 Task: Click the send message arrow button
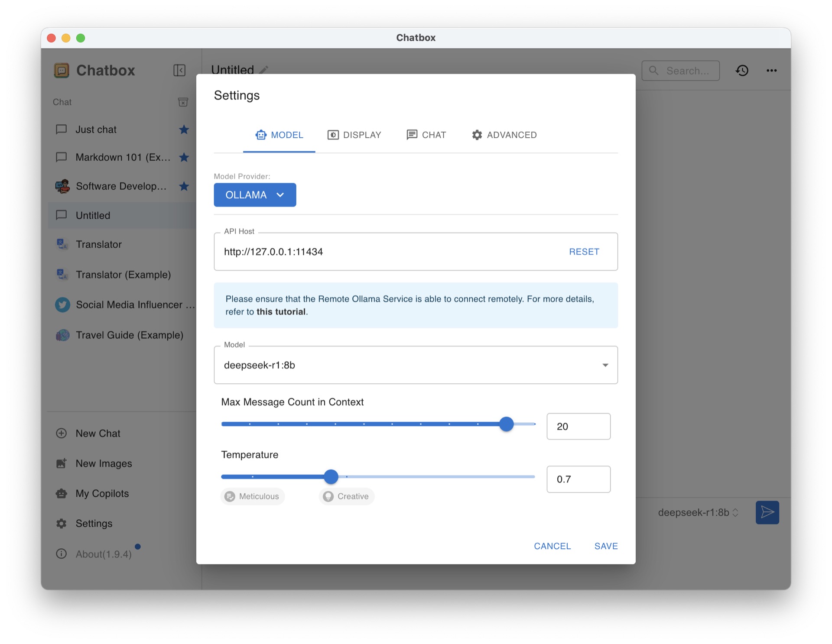click(767, 512)
